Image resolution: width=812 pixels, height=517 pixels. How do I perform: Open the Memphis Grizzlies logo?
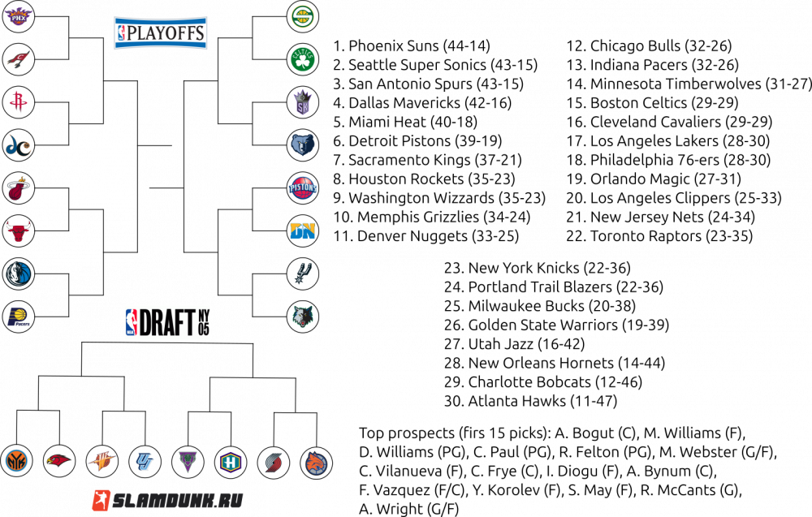(x=303, y=145)
